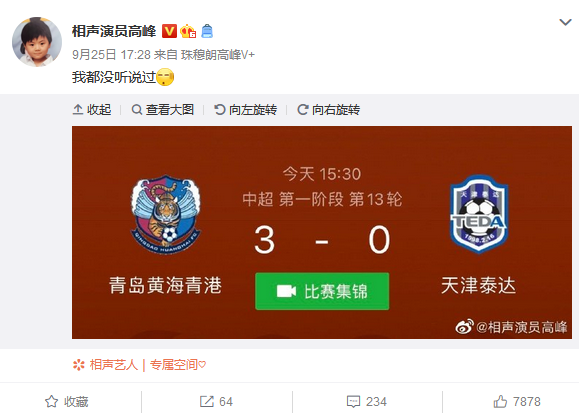This screenshot has width=579, height=417.
Task: Click the Tianjin TEDA team logo
Action: 479,214
